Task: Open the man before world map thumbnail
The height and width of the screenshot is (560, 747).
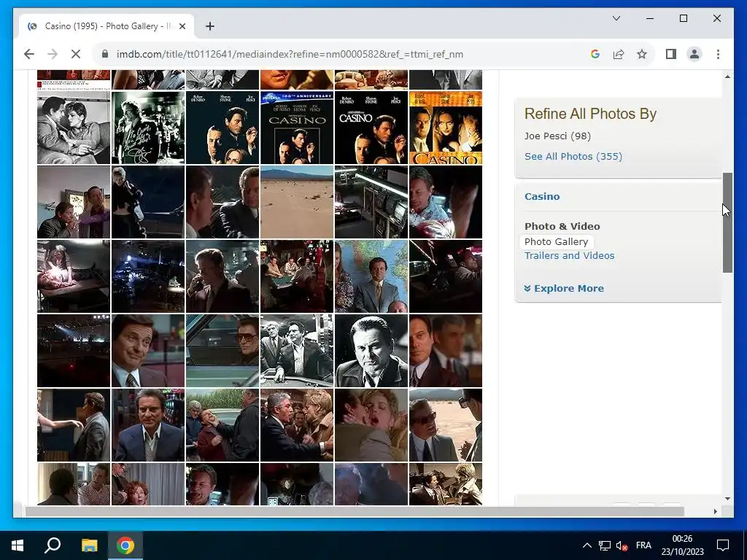Action: pyautogui.click(x=371, y=276)
